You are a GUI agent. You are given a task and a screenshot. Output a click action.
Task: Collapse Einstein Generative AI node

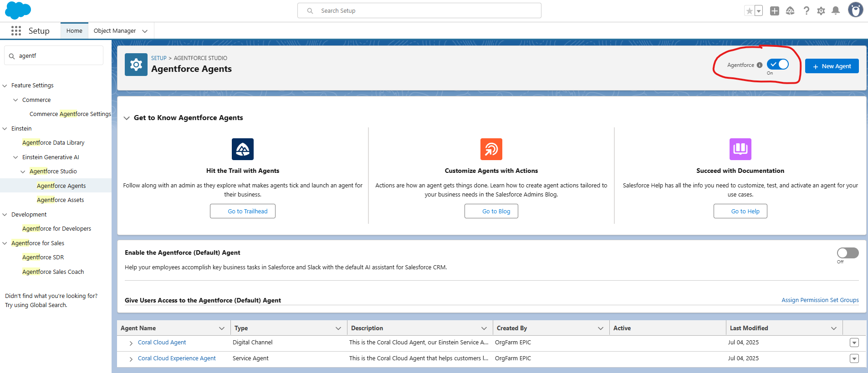[x=16, y=157]
